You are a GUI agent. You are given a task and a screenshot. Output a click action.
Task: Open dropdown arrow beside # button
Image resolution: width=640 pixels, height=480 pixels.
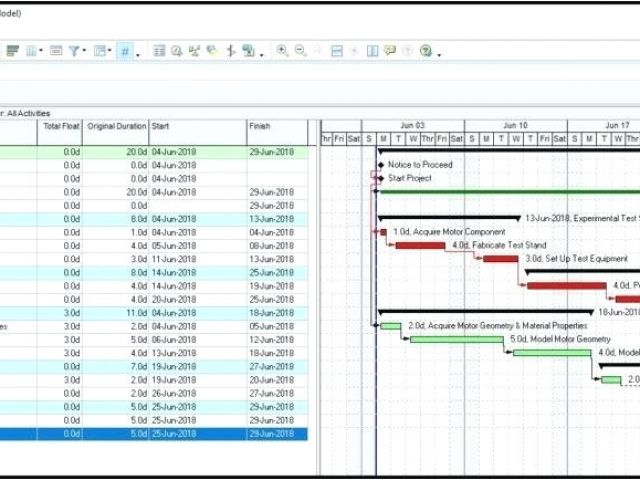coord(137,52)
